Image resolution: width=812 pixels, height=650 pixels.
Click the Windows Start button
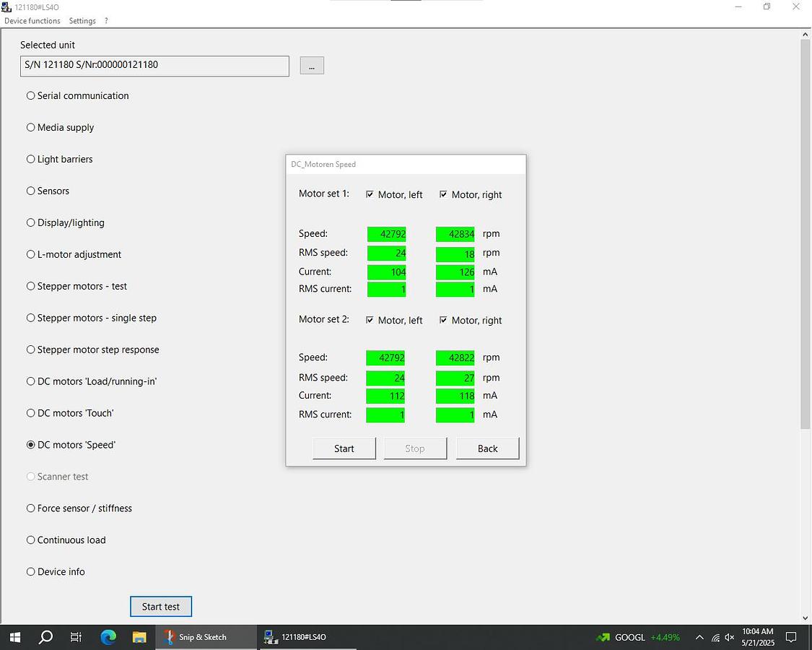pos(14,637)
